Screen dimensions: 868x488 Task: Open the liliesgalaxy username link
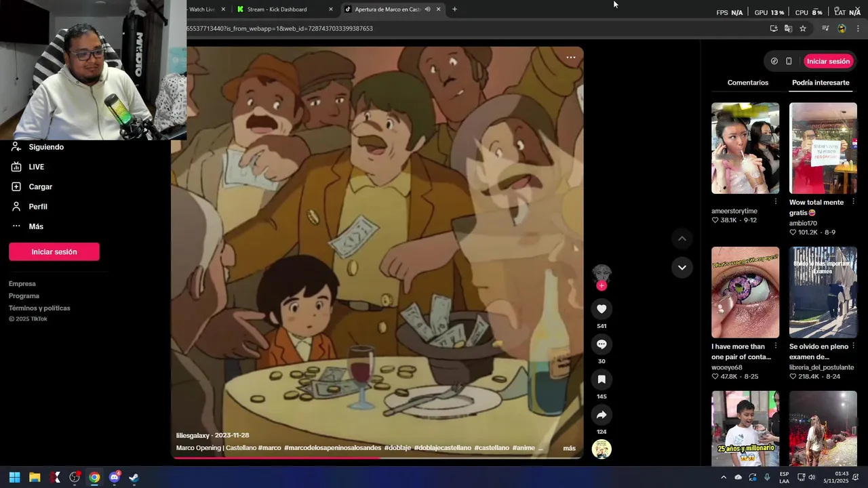[193, 436]
